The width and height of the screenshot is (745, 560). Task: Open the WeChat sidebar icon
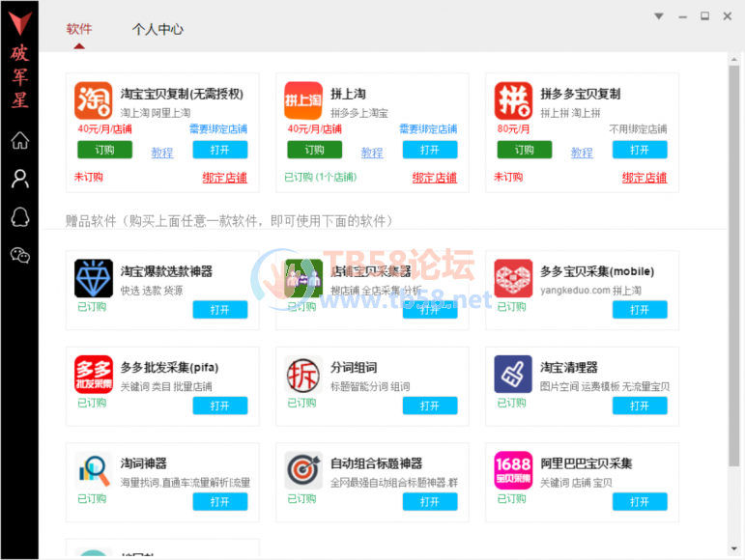point(20,255)
